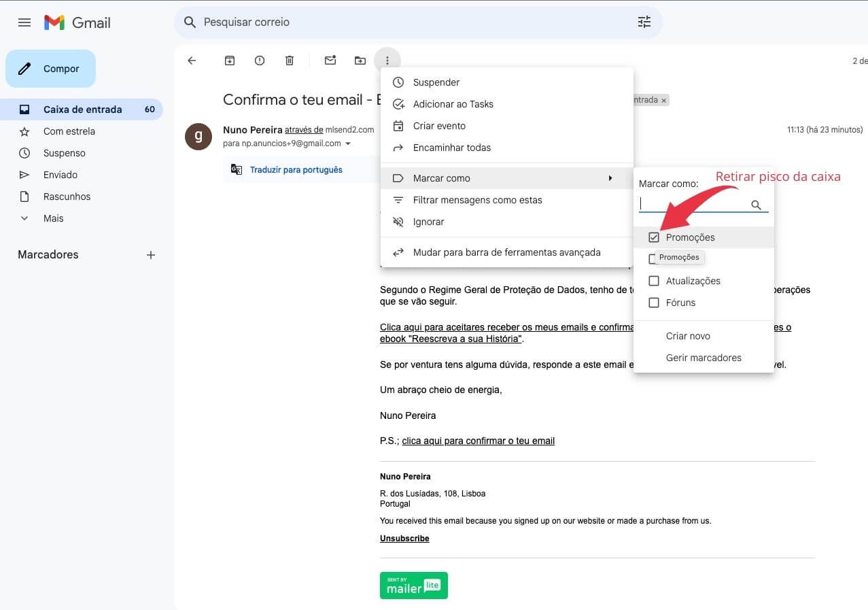Image resolution: width=868 pixels, height=610 pixels.
Task: Report spam with the exclamation icon
Action: (x=260, y=61)
